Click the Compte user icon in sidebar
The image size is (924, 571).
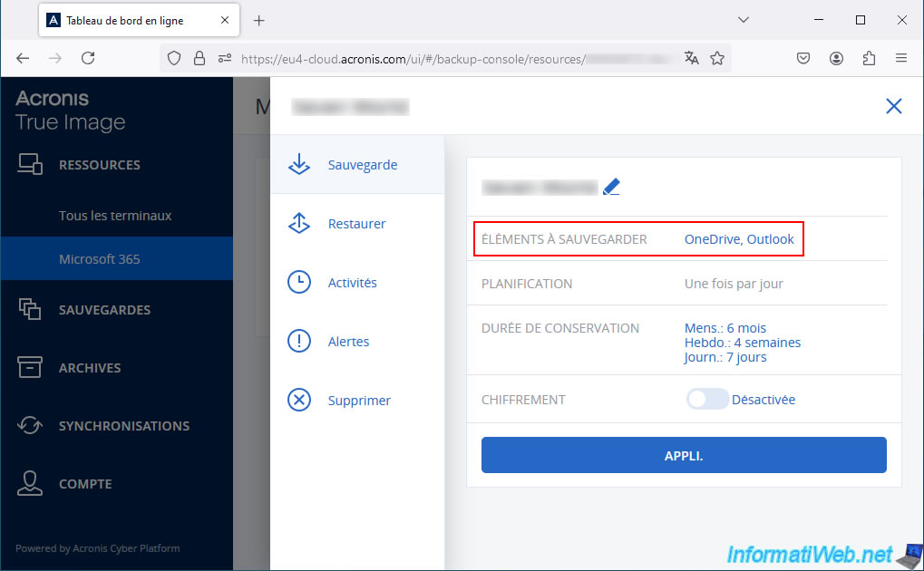(29, 483)
